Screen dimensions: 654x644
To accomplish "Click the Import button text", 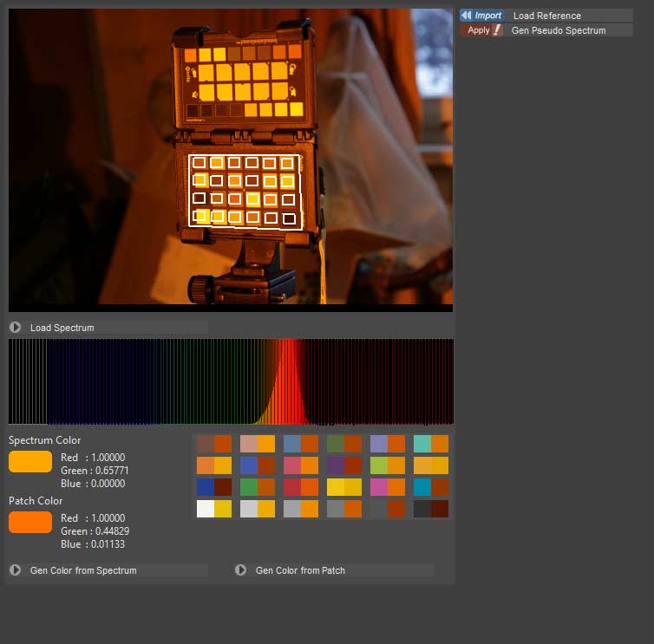I will coord(488,16).
